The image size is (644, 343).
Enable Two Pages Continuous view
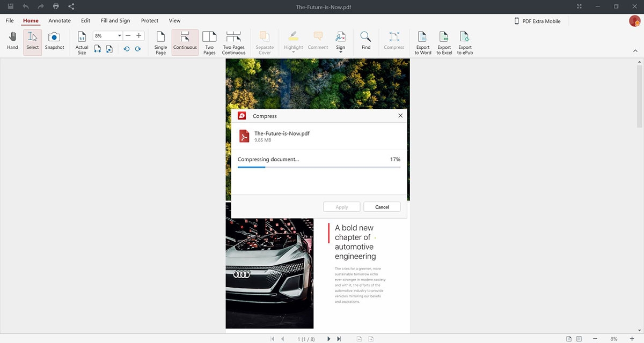(233, 43)
